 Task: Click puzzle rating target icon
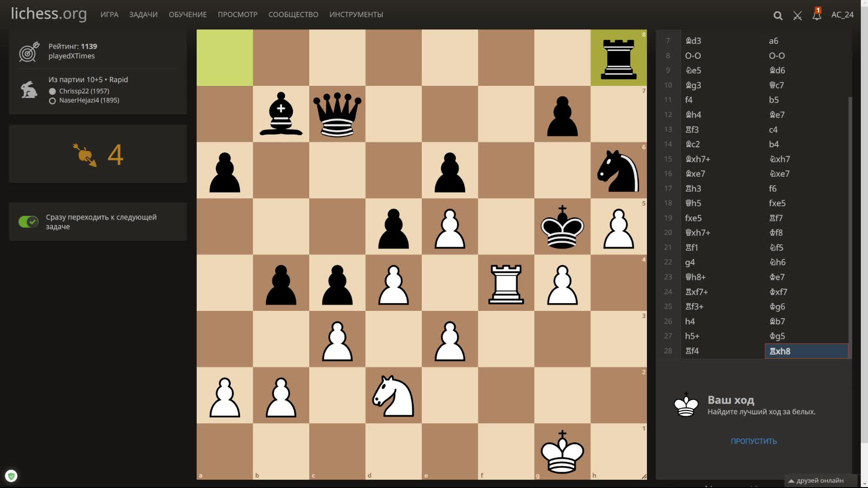(x=28, y=52)
